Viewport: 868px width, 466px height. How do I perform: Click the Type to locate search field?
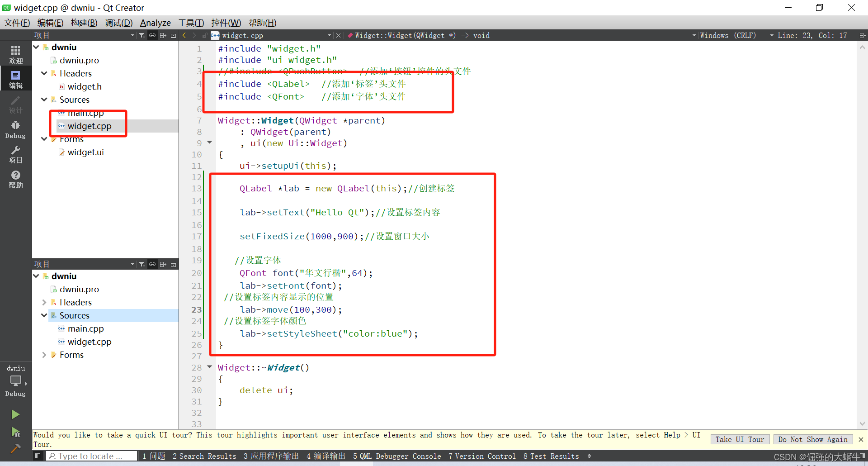90,456
